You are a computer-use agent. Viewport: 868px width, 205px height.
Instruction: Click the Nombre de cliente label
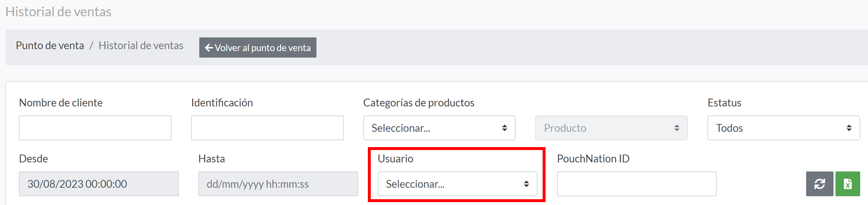(61, 103)
